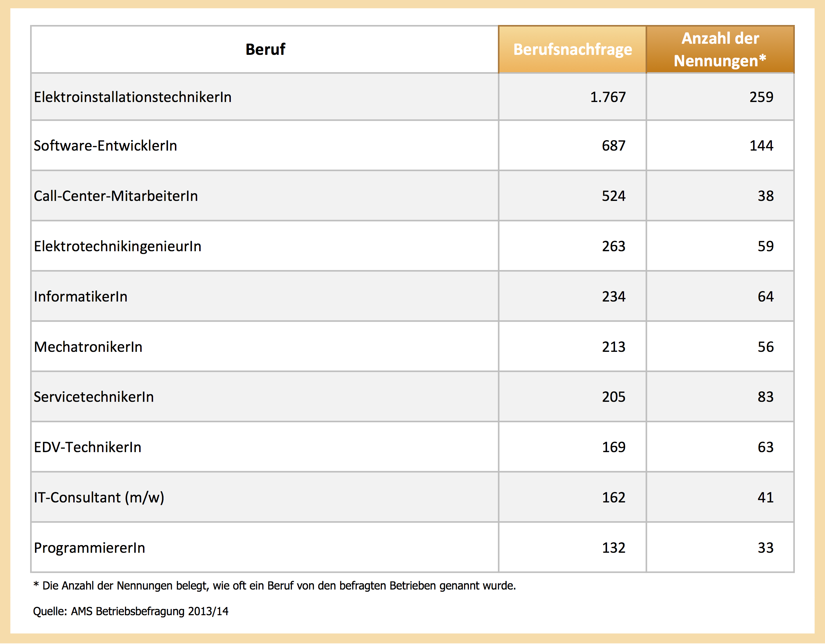The image size is (825, 644).
Task: Select the Berufsnachfrage value 524
Action: click(614, 196)
